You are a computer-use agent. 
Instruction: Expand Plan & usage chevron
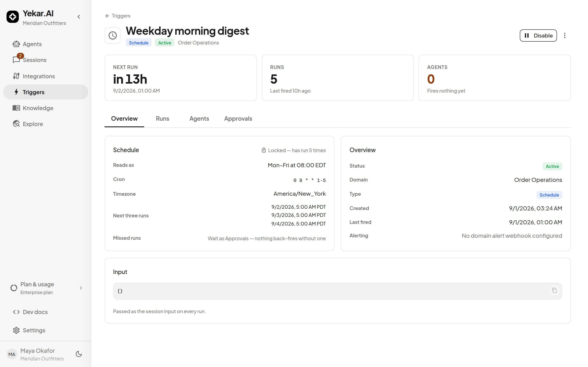(81, 288)
